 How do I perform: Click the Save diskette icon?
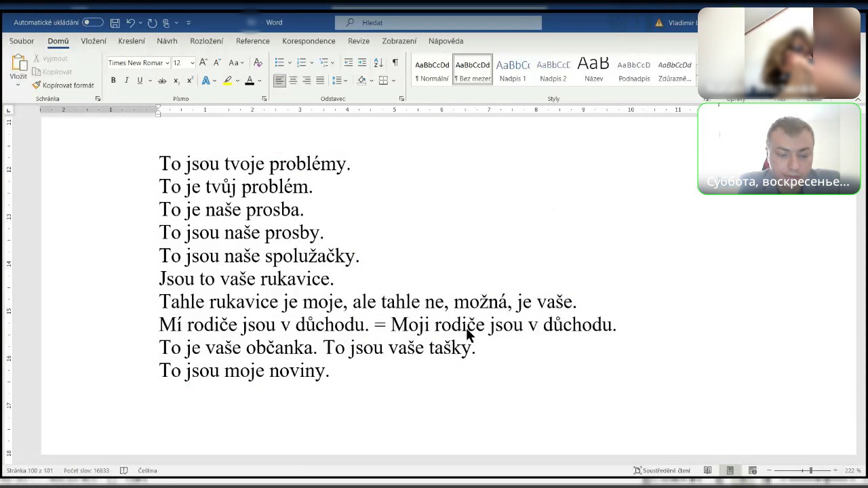pos(115,23)
